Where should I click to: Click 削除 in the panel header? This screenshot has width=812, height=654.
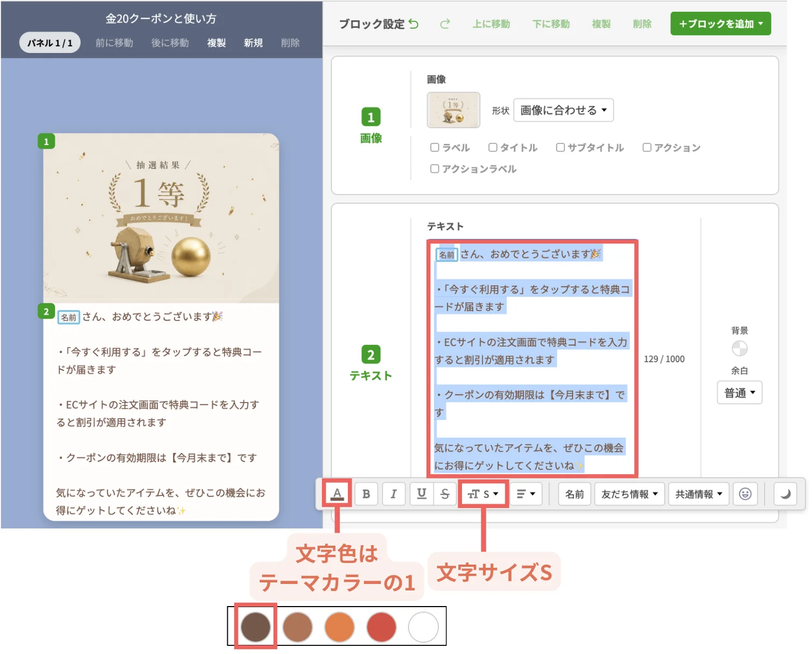coord(290,43)
